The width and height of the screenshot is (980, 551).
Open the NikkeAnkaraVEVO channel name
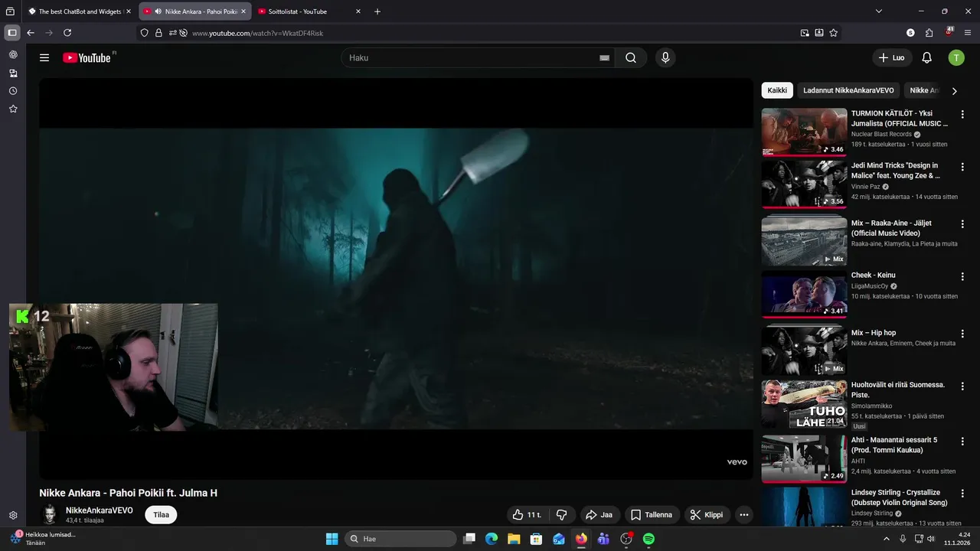100,510
